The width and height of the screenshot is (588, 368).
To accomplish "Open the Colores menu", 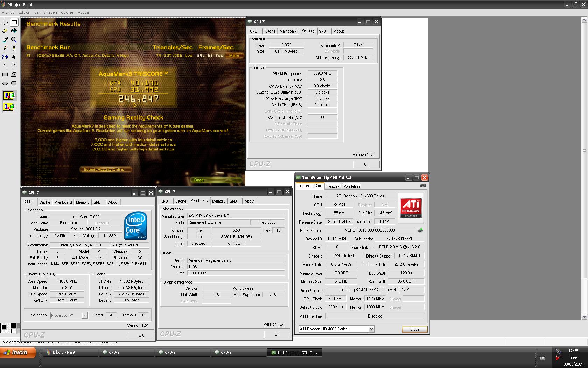I will [67, 12].
